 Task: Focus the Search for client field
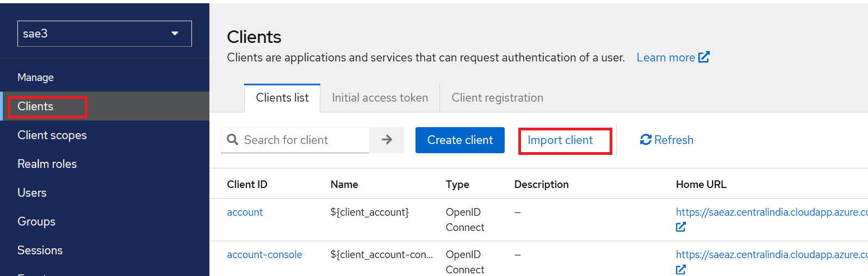305,140
